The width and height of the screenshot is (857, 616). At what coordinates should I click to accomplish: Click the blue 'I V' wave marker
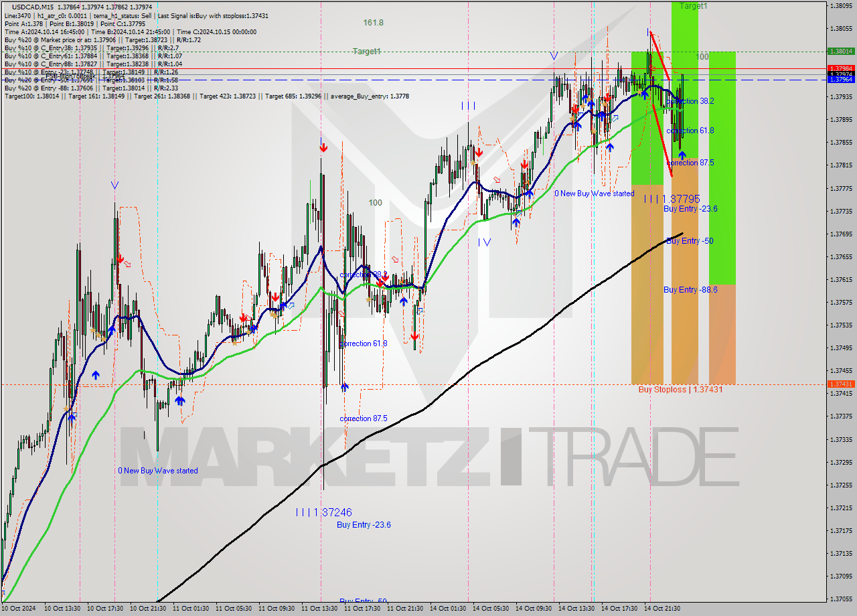484,242
